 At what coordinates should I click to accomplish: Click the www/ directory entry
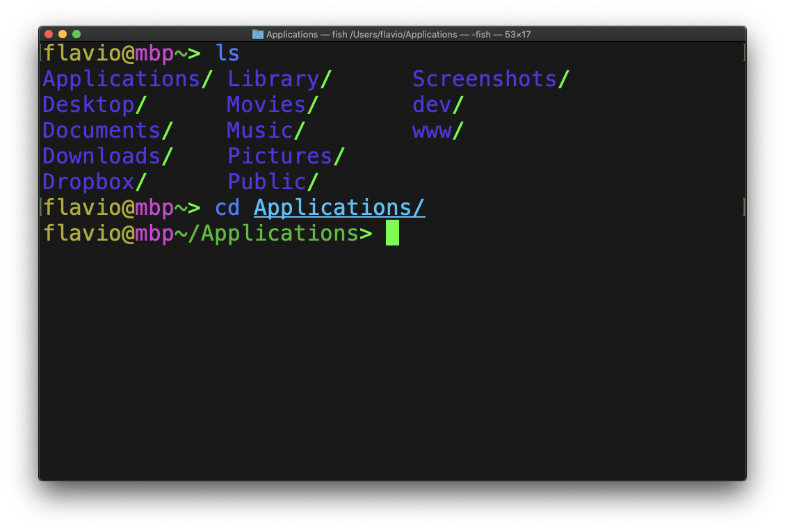click(x=437, y=131)
